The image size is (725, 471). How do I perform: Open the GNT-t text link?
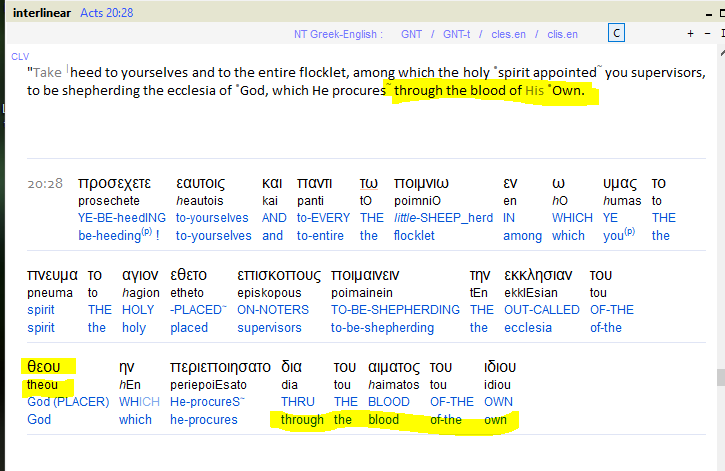(x=459, y=34)
